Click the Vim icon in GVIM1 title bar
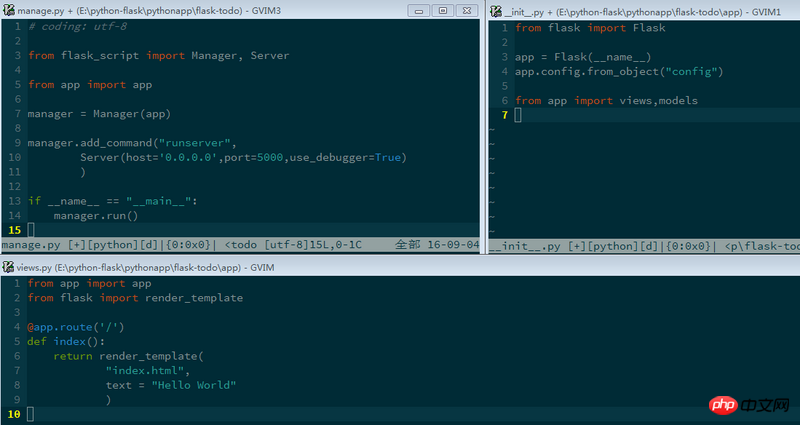Image resolution: width=800 pixels, height=425 pixels. (496, 11)
